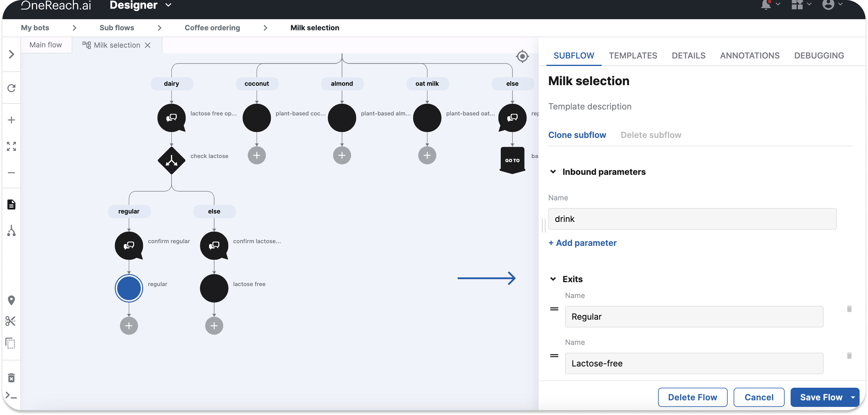This screenshot has width=868, height=415.
Task: Click the Clone subflow link
Action: coord(577,135)
